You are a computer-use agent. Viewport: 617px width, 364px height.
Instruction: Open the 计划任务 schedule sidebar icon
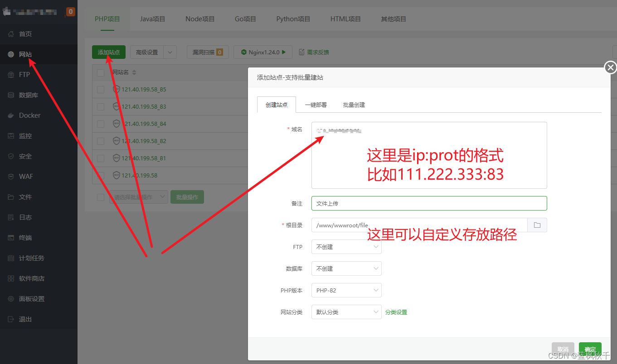tap(11, 258)
